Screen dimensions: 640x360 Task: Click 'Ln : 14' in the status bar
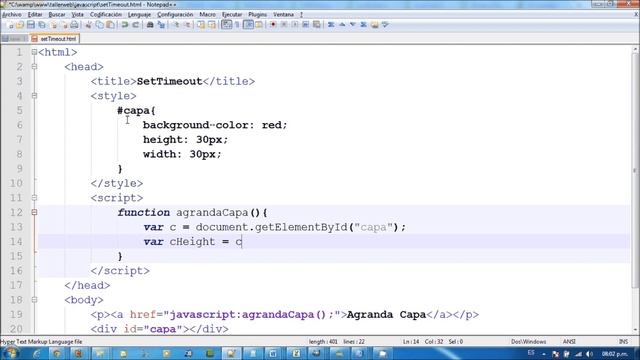(411, 342)
